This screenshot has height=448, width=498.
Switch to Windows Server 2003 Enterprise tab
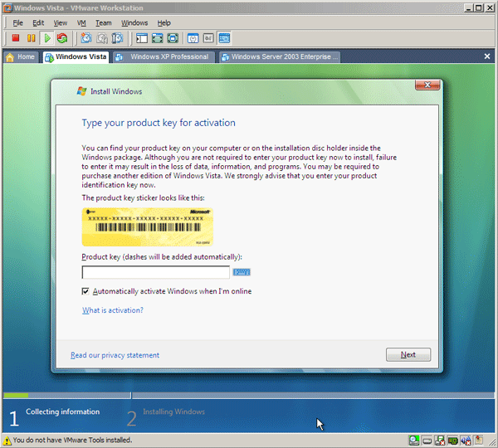pyautogui.click(x=280, y=57)
